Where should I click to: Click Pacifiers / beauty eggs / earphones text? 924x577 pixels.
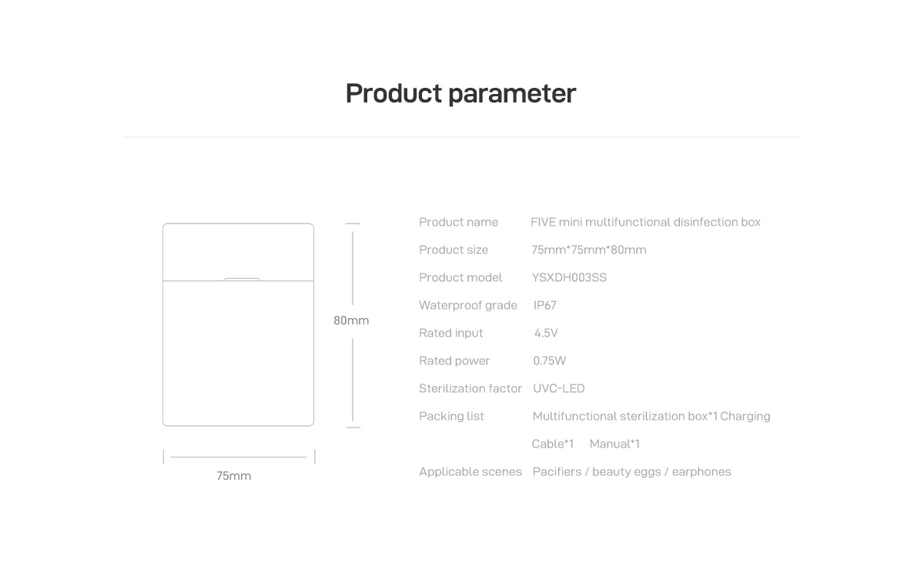pyautogui.click(x=632, y=471)
